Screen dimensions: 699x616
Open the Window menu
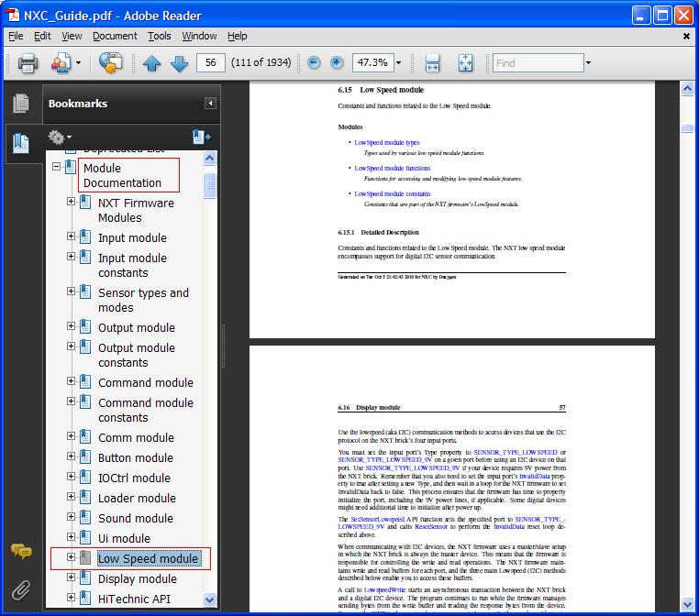199,36
